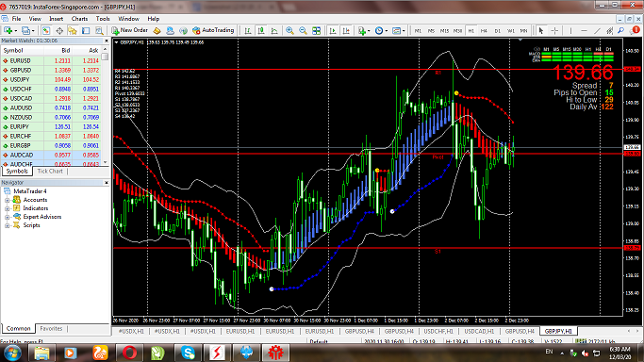644x362 pixels.
Task: Switch to M15 timeframe
Action: (x=444, y=31)
